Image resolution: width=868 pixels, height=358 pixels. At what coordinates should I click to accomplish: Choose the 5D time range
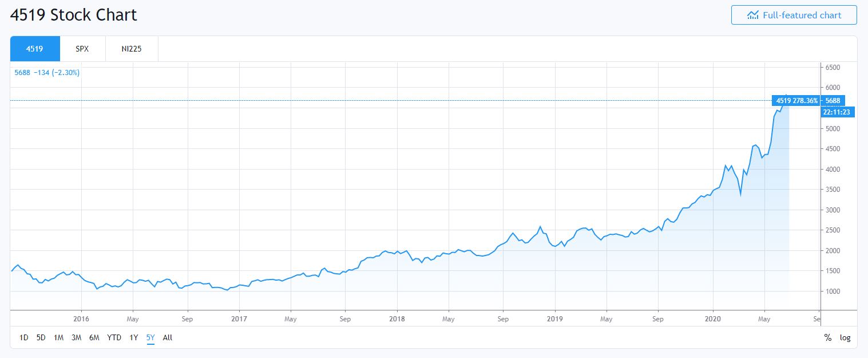coord(41,337)
